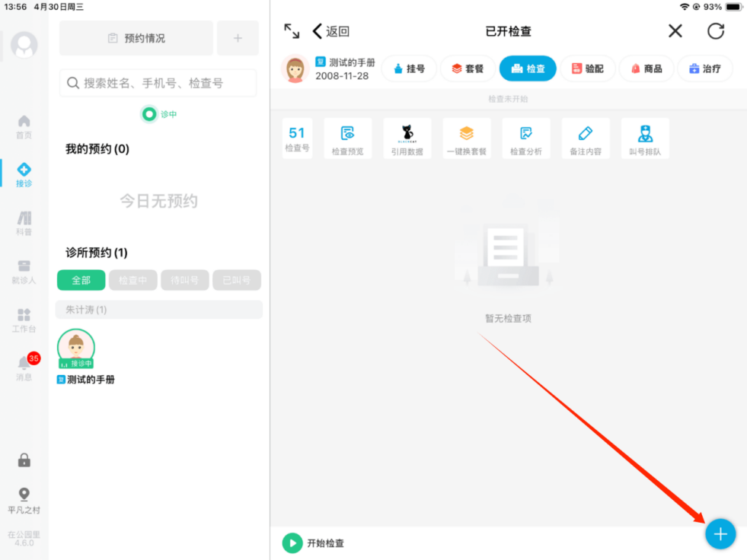This screenshot has height=560, width=747.
Task: Collapse the 朱计涛 (1) group
Action: pos(158,310)
